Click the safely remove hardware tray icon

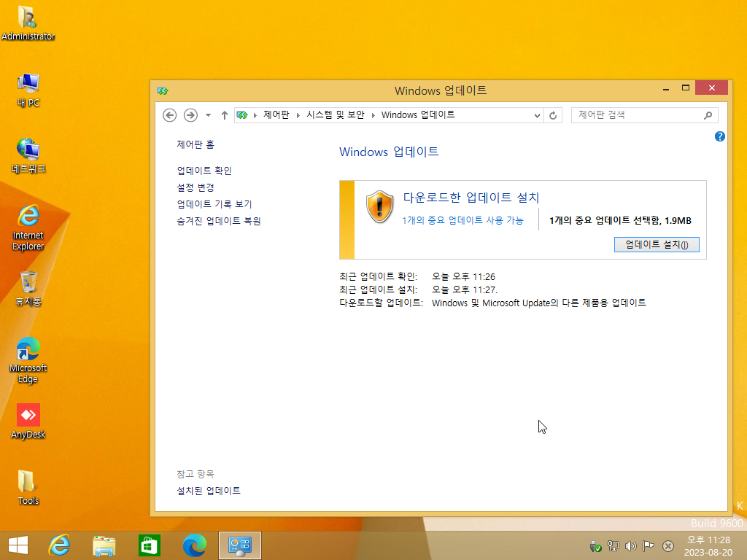coord(595,545)
